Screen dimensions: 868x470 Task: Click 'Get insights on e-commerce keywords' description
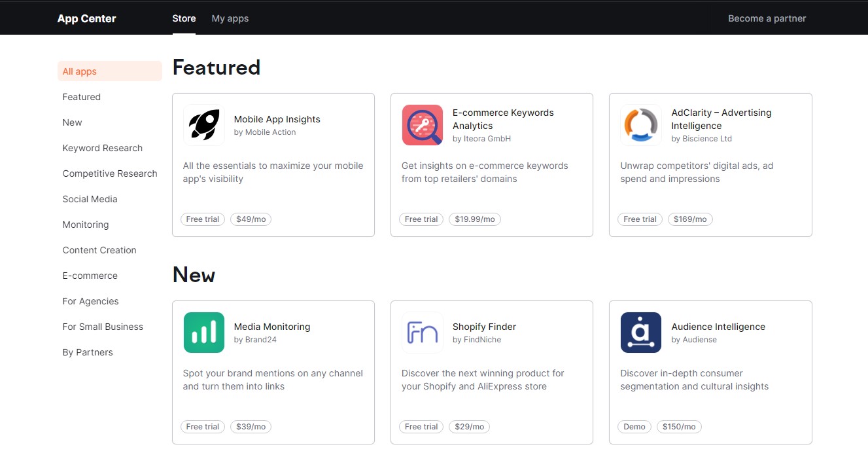[x=485, y=172]
